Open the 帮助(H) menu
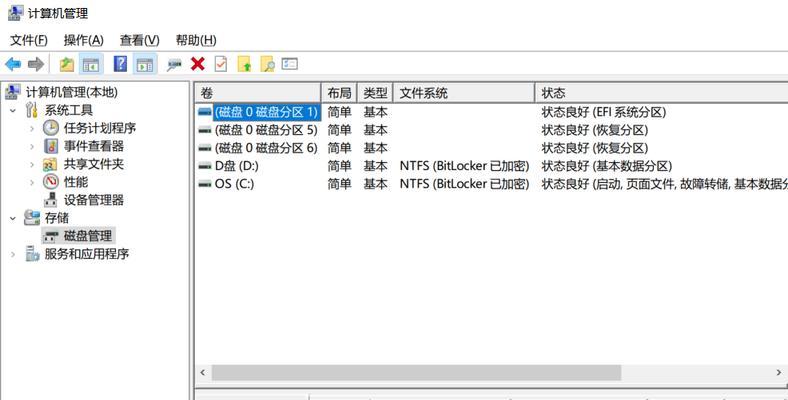The width and height of the screenshot is (788, 400). point(196,40)
